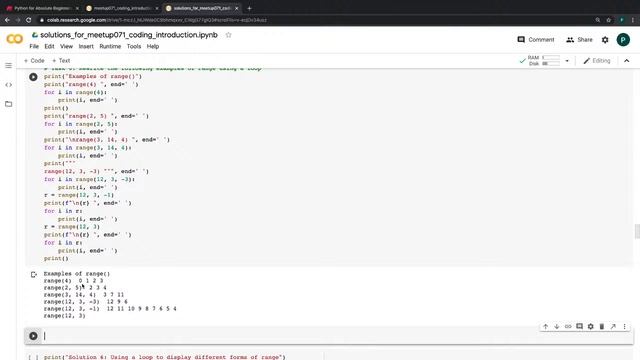
Task: Open the settings gear in the header
Action: tap(605, 40)
